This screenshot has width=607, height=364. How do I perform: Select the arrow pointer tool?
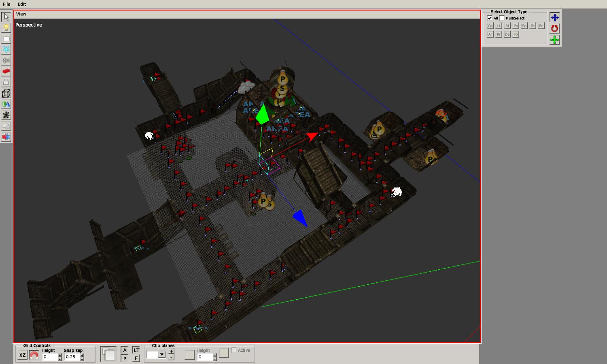[6, 17]
